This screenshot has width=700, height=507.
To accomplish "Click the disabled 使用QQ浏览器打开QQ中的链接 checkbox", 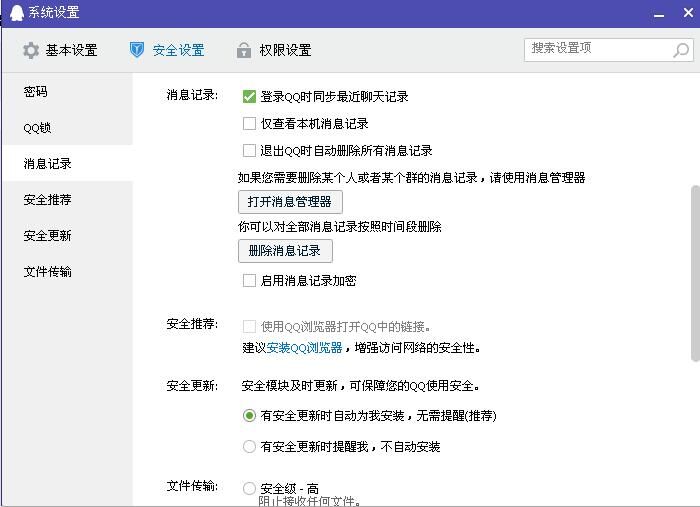I will 249,327.
